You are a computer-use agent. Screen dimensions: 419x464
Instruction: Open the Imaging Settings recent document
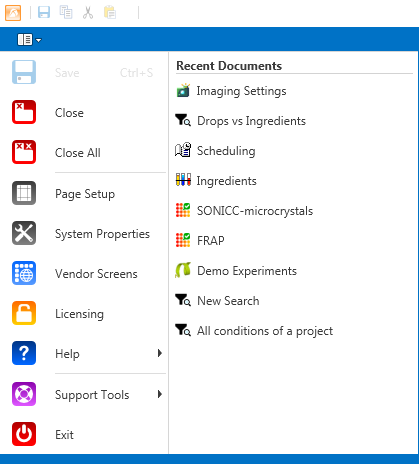(231, 91)
